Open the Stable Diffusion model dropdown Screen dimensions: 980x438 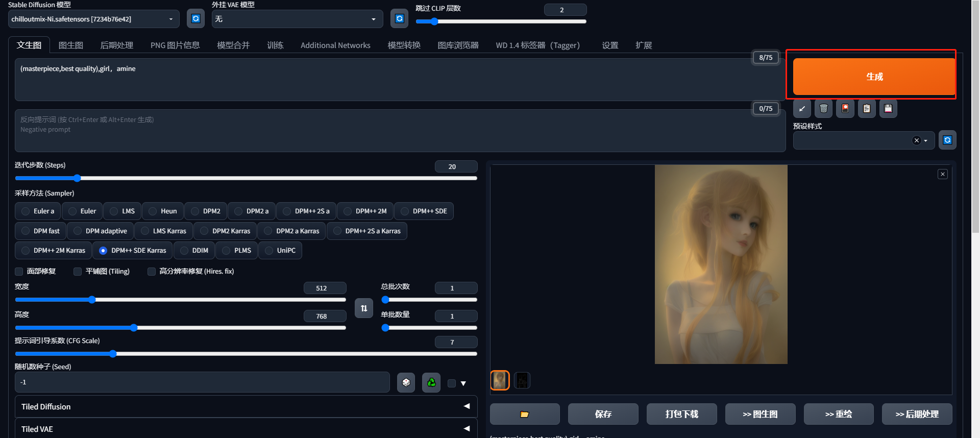94,19
